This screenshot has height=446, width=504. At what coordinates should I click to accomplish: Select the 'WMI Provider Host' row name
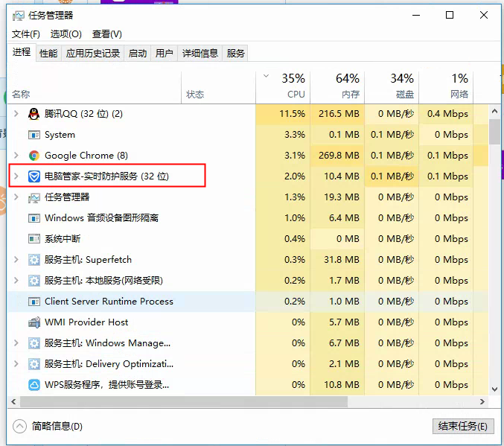coord(86,322)
